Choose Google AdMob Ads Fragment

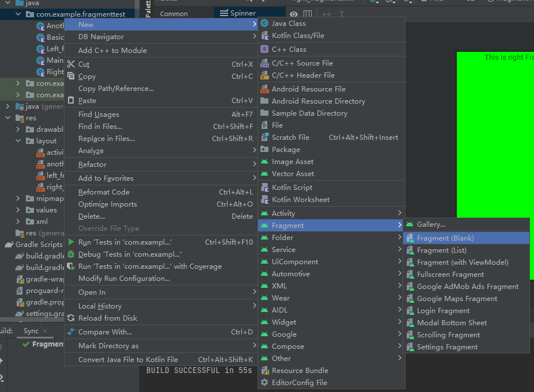[x=466, y=287]
